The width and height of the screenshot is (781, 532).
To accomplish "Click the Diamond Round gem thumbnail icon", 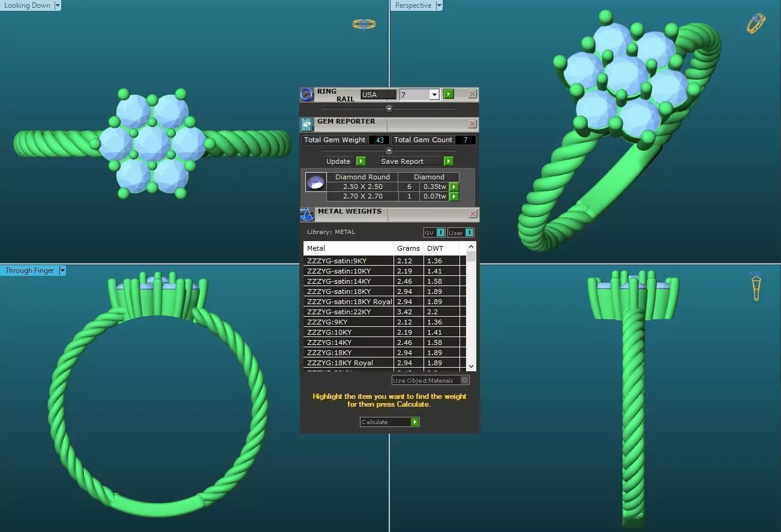I will pyautogui.click(x=316, y=182).
